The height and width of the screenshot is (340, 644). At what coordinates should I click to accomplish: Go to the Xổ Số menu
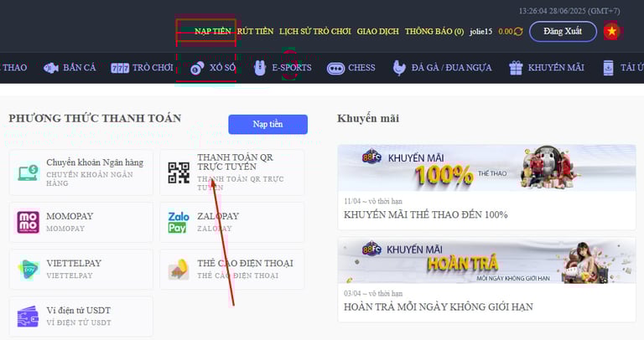(213, 68)
